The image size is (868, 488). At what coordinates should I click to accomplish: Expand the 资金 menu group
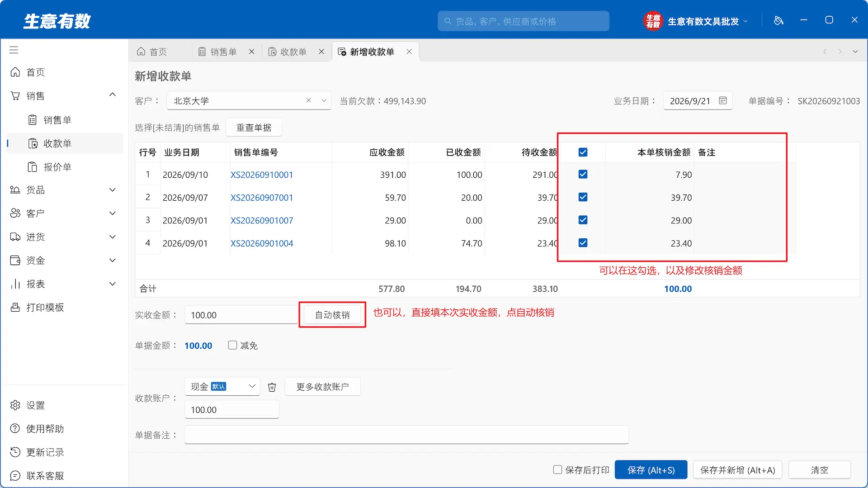point(113,261)
